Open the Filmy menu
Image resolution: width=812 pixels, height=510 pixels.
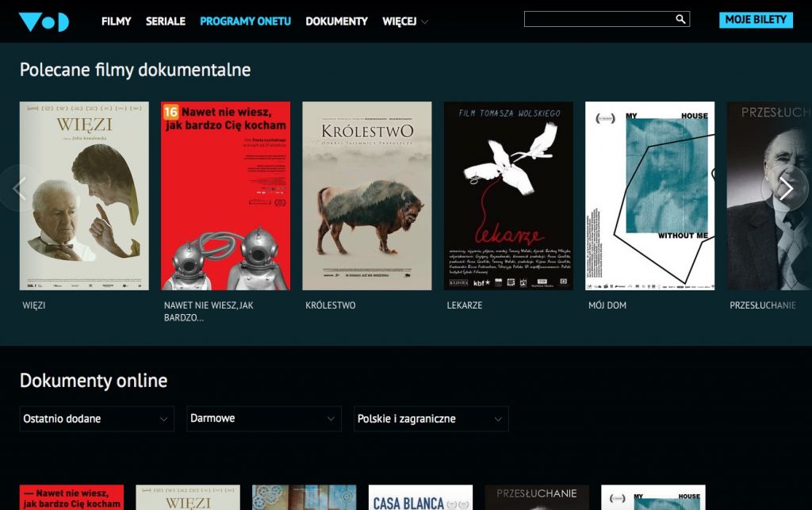click(x=116, y=21)
